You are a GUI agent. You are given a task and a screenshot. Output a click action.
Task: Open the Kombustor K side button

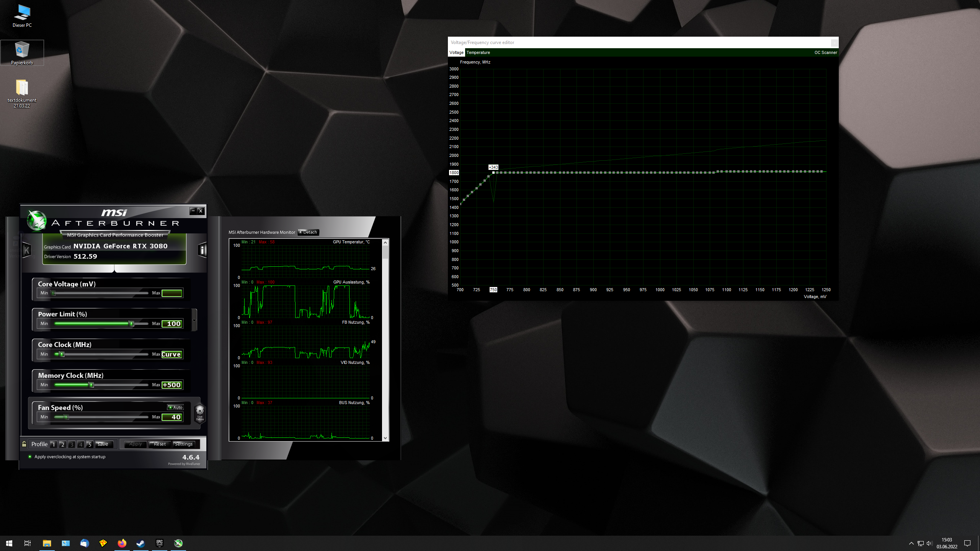pos(27,250)
